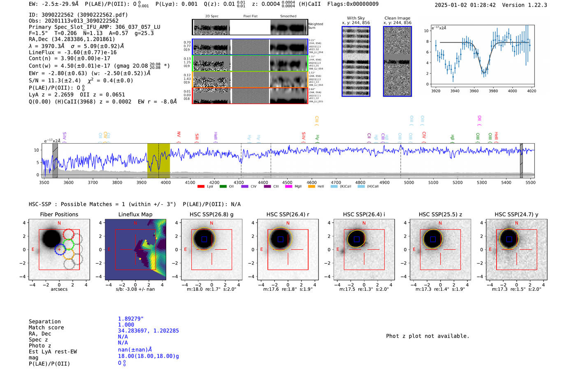Click the green OII legend swatch
This screenshot has height=392, width=576.
223,186
